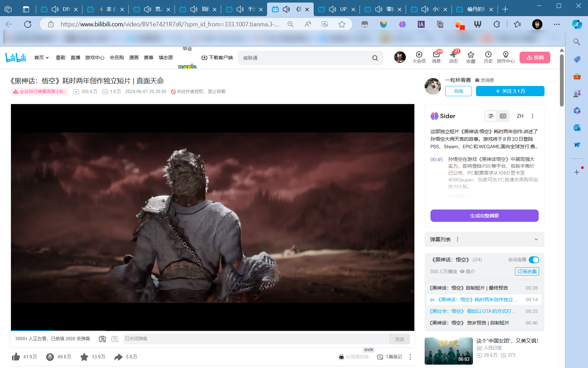Screen dimensions: 588x368
Task: Play 贺岁预告 | 自制短片 playlist item
Action: pyautogui.click(x=484, y=323)
